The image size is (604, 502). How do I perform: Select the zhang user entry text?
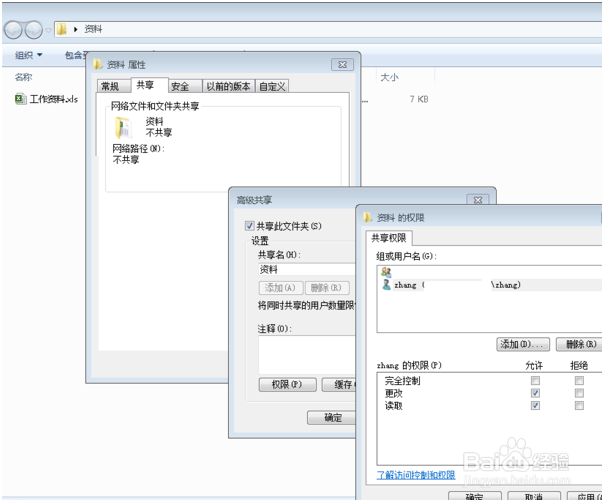tap(457, 285)
